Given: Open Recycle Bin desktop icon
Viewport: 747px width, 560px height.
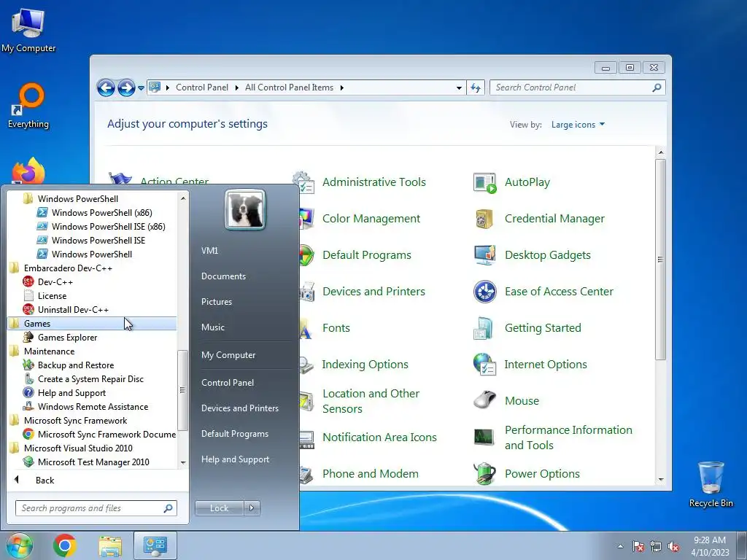Looking at the screenshot, I should coord(711,484).
